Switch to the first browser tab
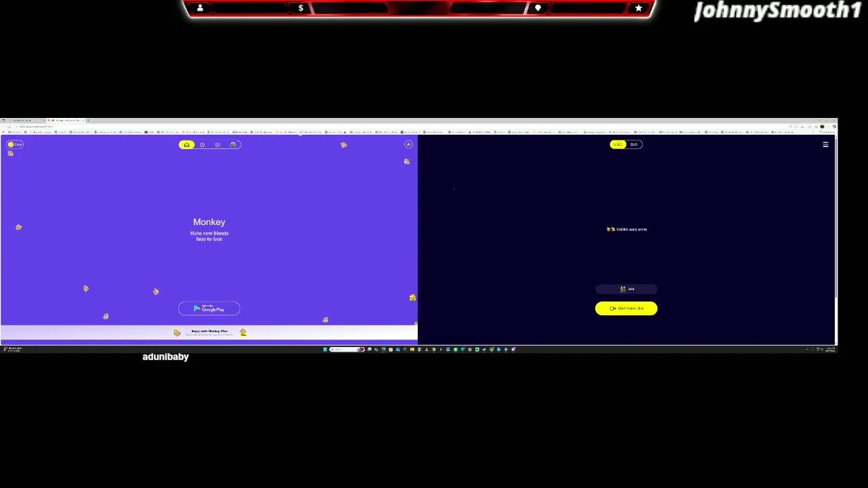The width and height of the screenshot is (868, 488). [24, 120]
